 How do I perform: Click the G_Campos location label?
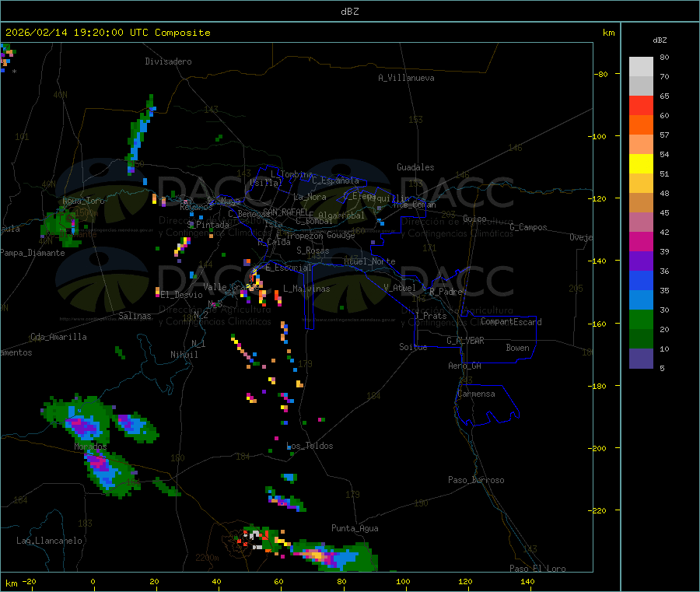(x=529, y=227)
